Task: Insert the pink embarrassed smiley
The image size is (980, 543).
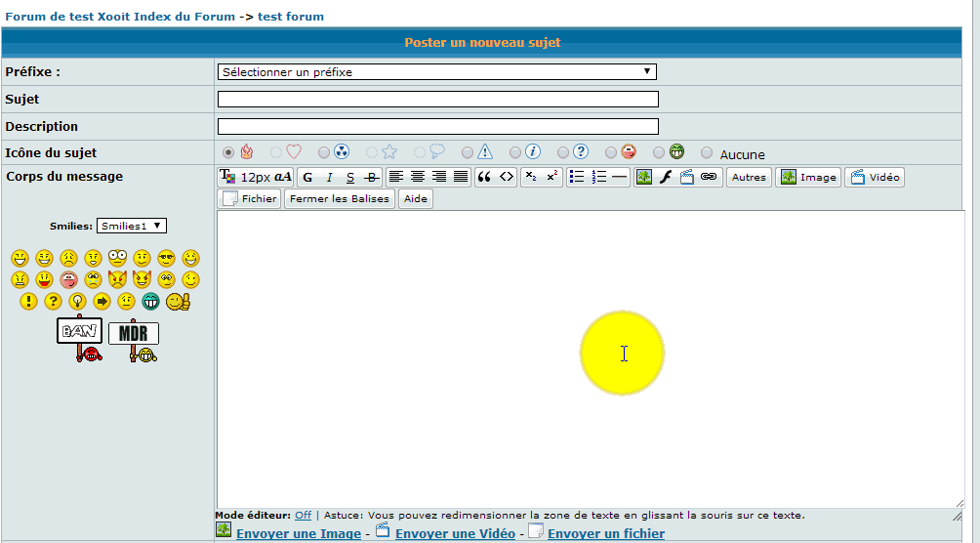Action: [x=68, y=279]
